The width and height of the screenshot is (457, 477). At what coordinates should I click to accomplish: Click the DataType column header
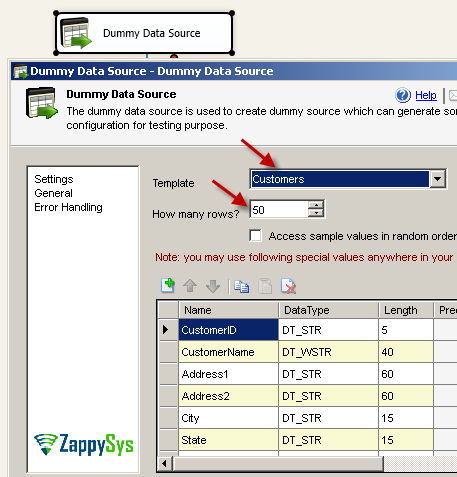pos(328,310)
